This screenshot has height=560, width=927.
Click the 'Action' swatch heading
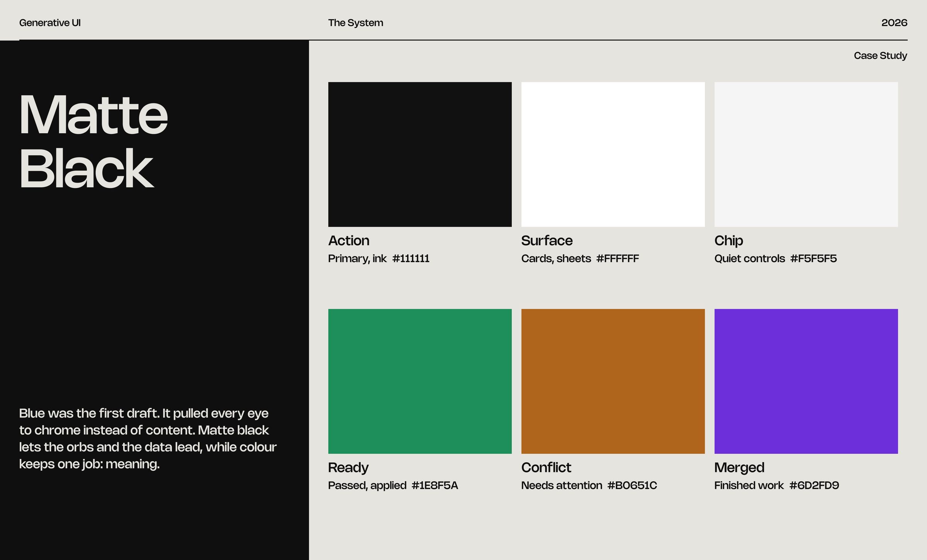point(349,241)
